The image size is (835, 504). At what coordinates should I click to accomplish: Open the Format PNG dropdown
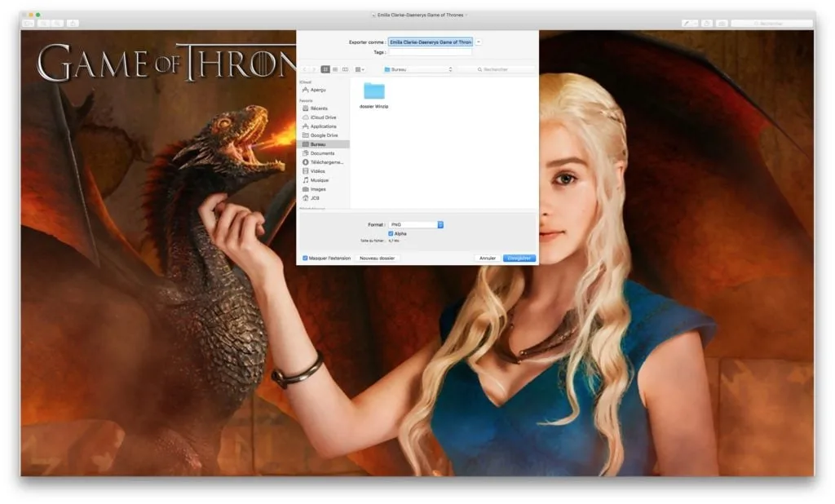coord(416,225)
